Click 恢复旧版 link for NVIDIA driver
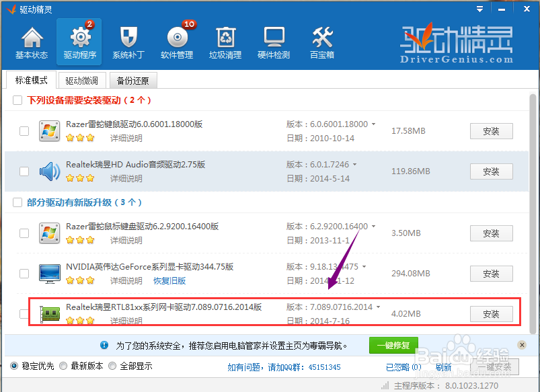Screen dimensions: 540x392 click(x=169, y=281)
